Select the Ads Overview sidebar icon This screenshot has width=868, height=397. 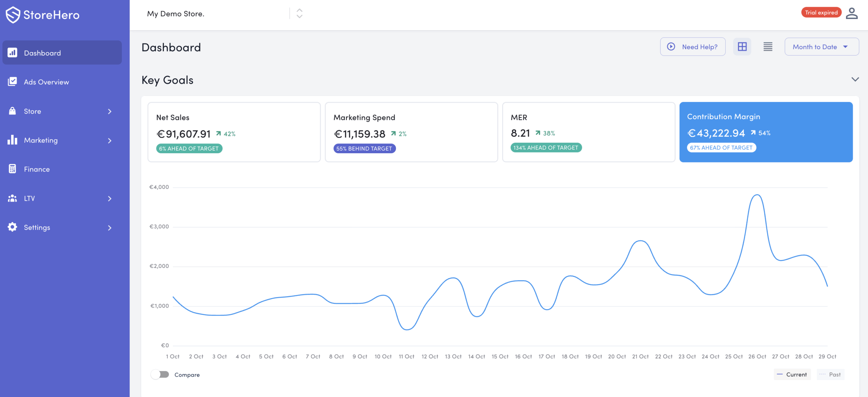(12, 82)
